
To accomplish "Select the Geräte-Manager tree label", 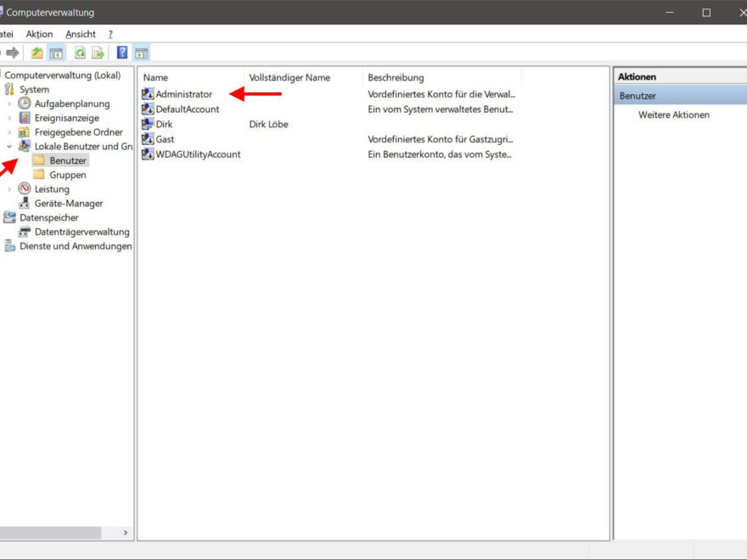I will pyautogui.click(x=69, y=204).
